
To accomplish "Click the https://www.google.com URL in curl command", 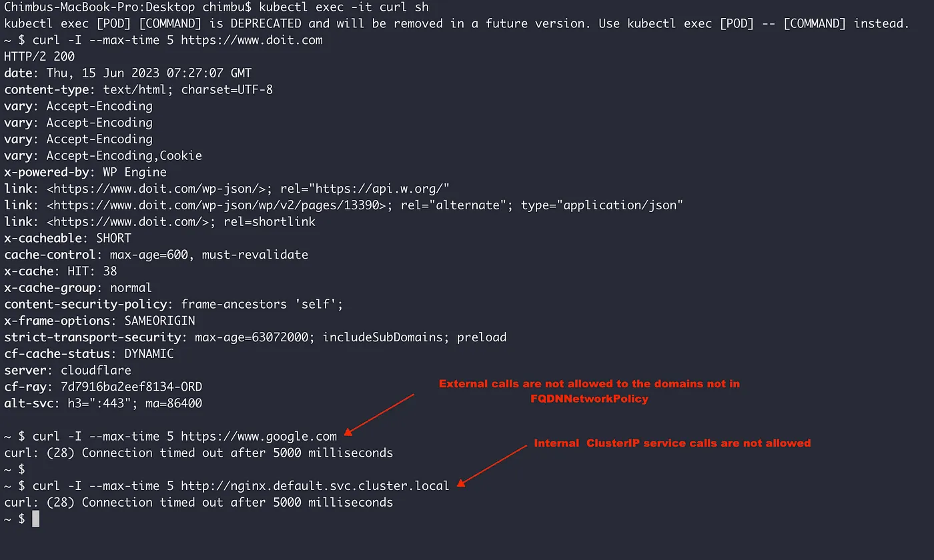I will [x=259, y=437].
